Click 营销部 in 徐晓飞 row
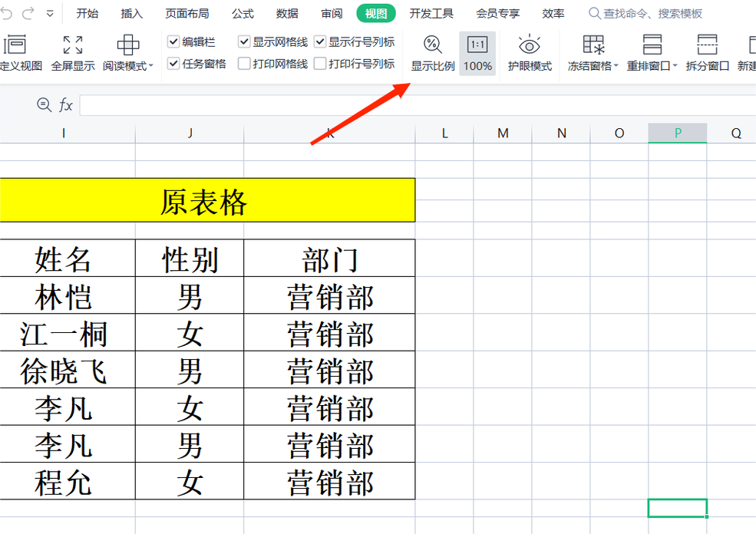The width and height of the screenshot is (756, 534). click(x=330, y=370)
